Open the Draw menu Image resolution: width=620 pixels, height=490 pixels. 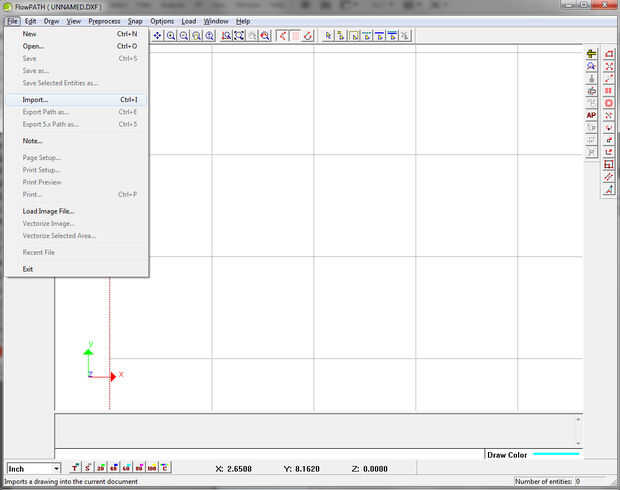click(x=51, y=21)
